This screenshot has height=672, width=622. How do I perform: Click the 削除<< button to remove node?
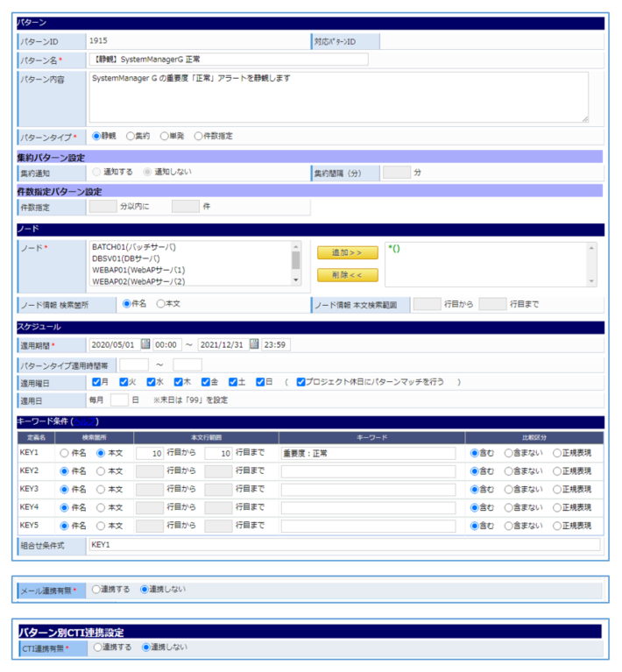click(x=347, y=275)
